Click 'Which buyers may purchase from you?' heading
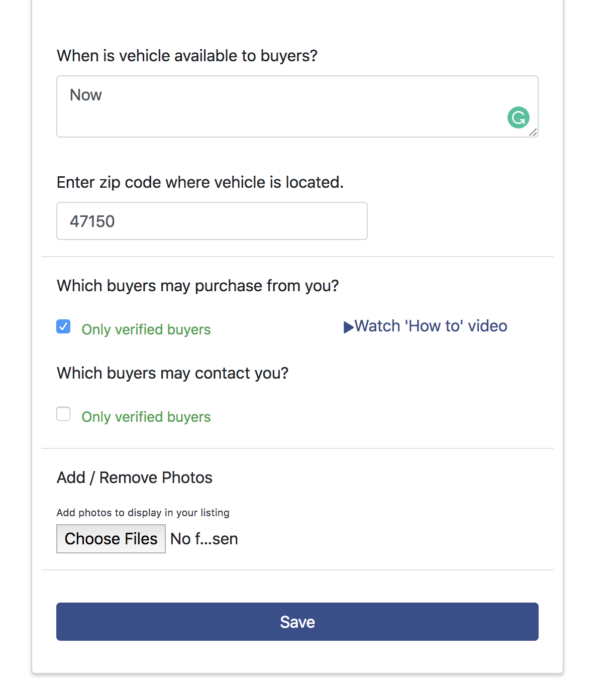This screenshot has width=614, height=700. click(198, 286)
